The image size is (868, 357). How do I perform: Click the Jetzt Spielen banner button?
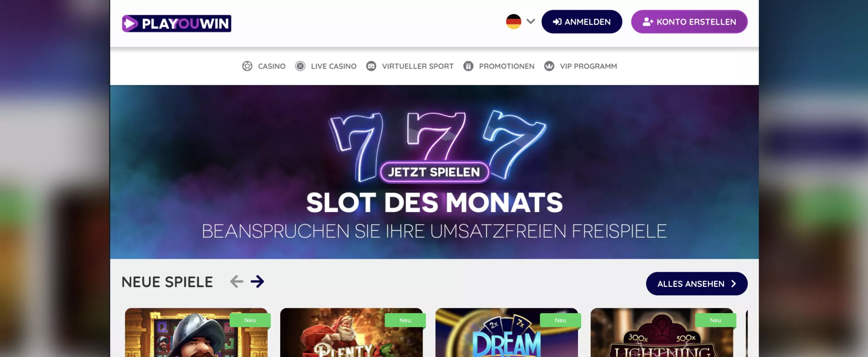click(434, 172)
